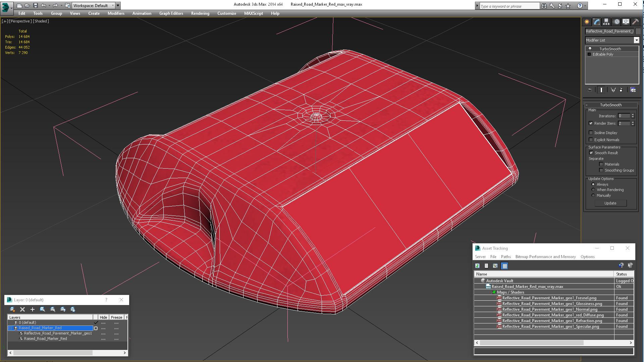The width and height of the screenshot is (644, 362).
Task: Select the When Rendering radio option
Action: [593, 190]
